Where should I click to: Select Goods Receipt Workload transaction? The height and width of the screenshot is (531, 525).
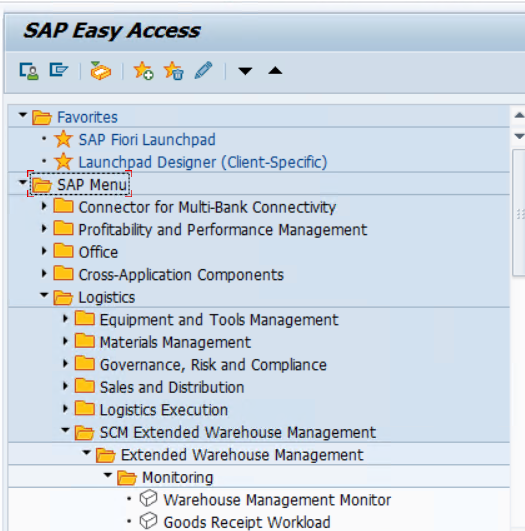tap(247, 522)
